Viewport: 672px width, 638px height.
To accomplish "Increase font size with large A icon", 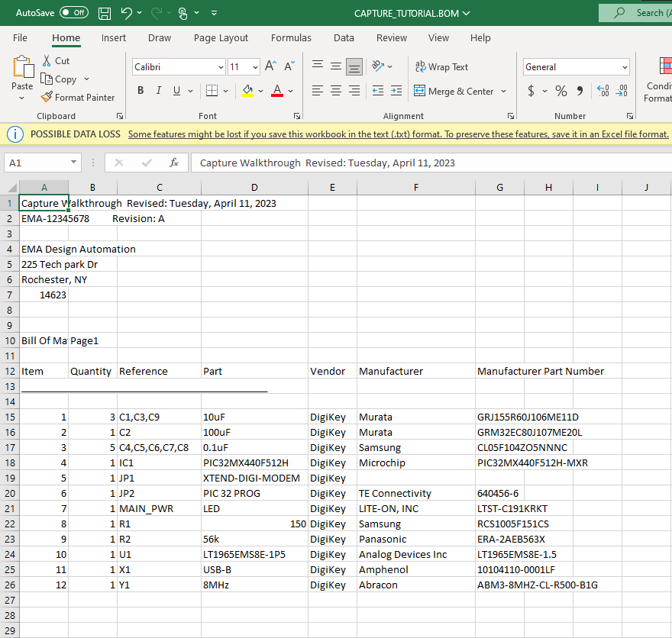I will tap(270, 66).
